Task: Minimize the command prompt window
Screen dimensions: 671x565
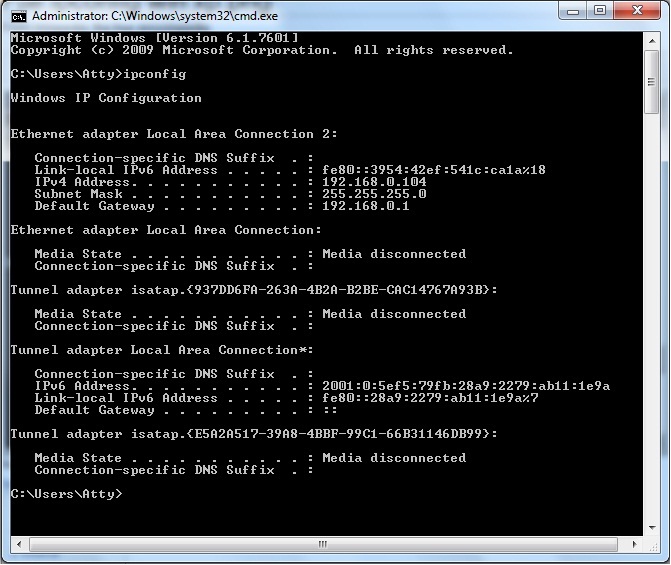Action: click(x=573, y=11)
